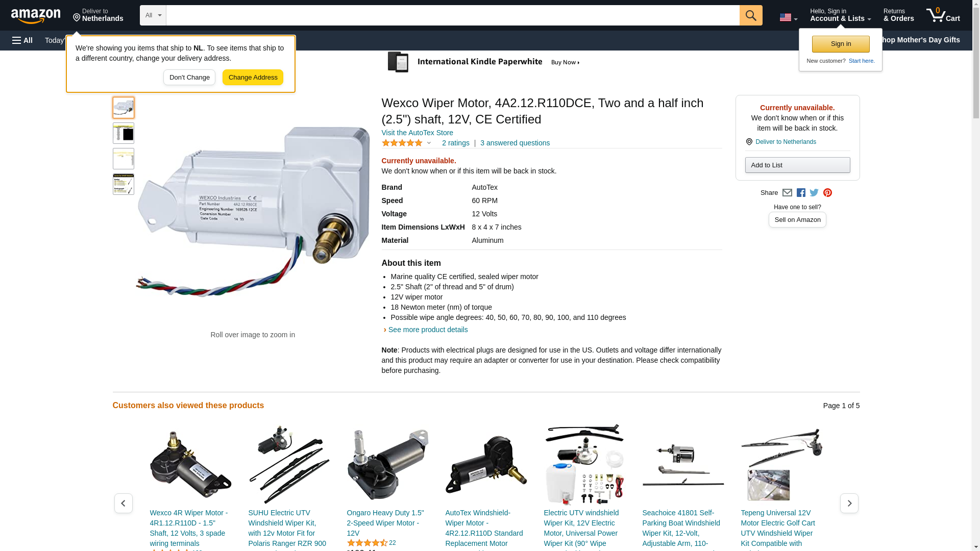The height and width of the screenshot is (551, 980).
Task: Click the search magnifier Go button
Action: (x=751, y=15)
